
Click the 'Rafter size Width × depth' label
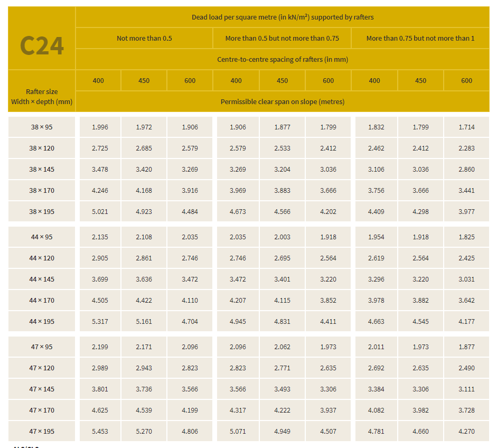coord(42,97)
